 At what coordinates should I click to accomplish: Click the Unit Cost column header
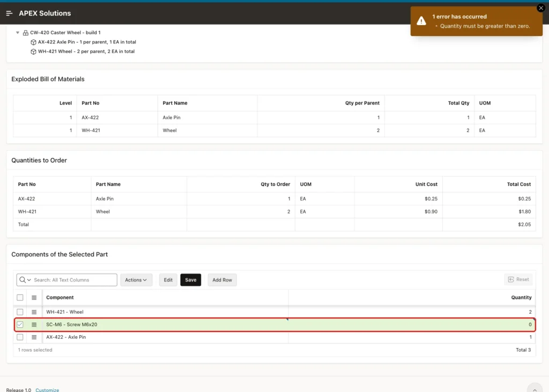coord(398,184)
